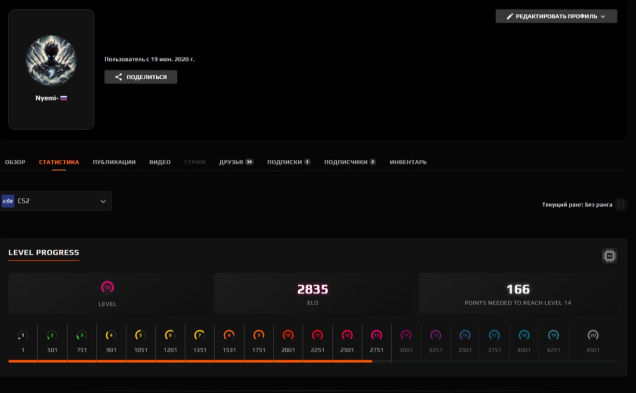Screen dimensions: 636x393
Task: View the Подписчики tab
Action: click(350, 162)
